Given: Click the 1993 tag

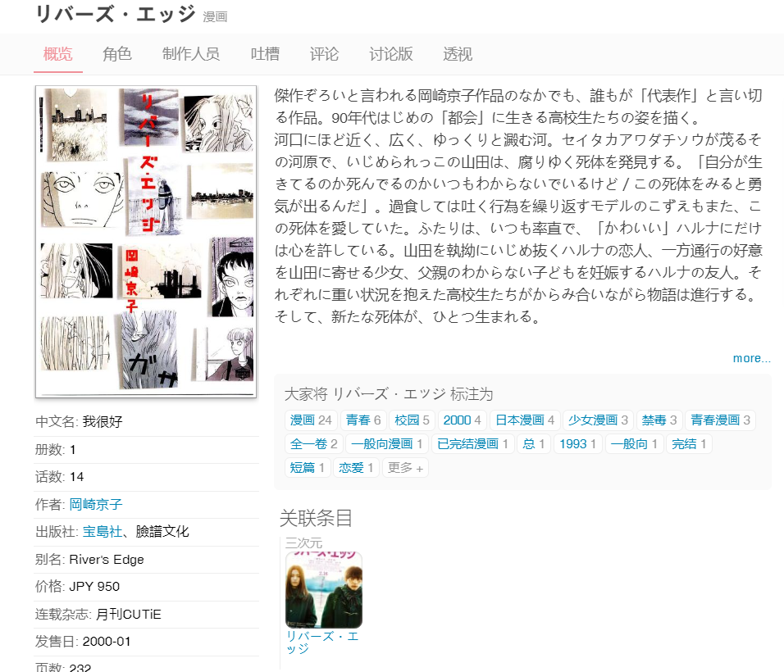Looking at the screenshot, I should point(578,444).
